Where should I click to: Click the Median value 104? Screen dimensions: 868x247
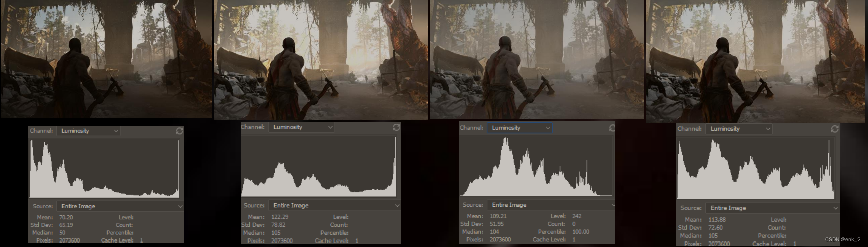click(494, 232)
